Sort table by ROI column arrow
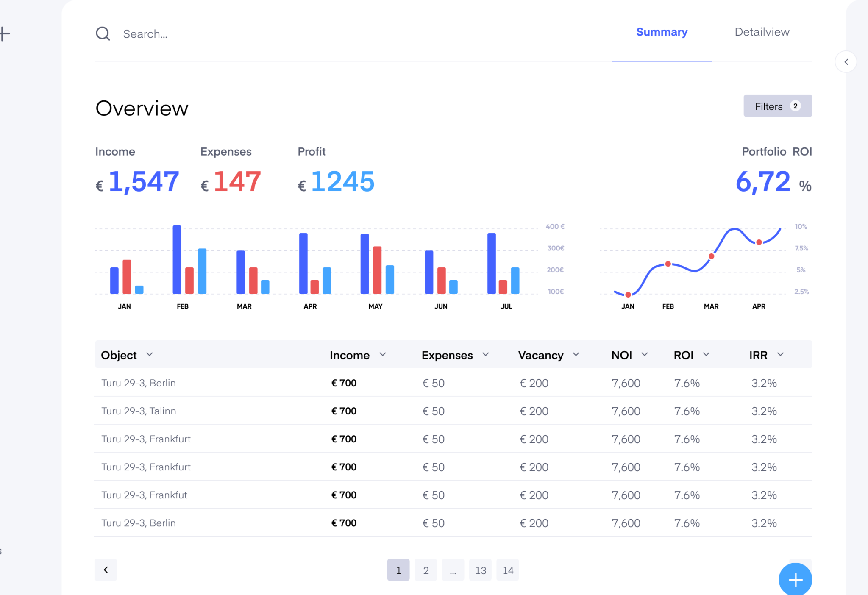The width and height of the screenshot is (868, 595). tap(706, 354)
